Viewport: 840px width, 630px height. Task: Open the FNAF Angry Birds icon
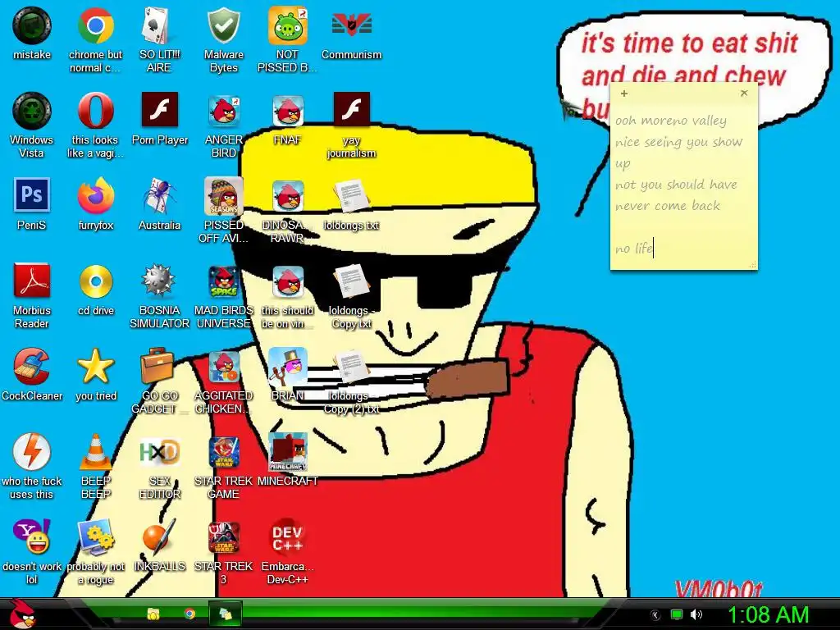coord(288,111)
